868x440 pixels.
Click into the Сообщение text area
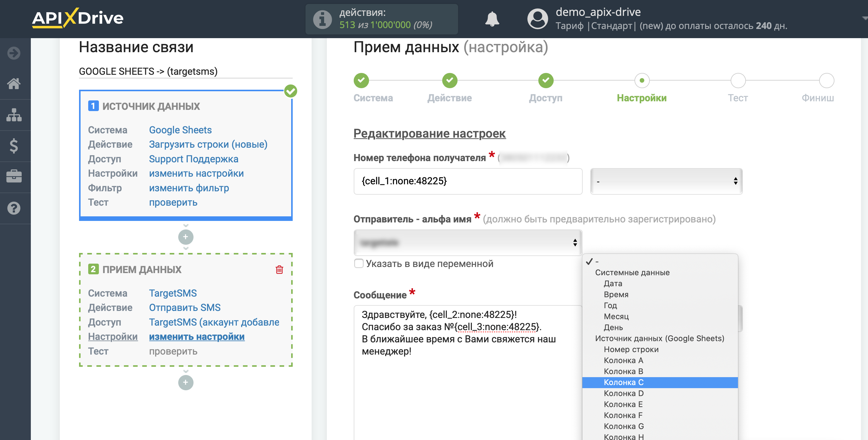pos(468,372)
